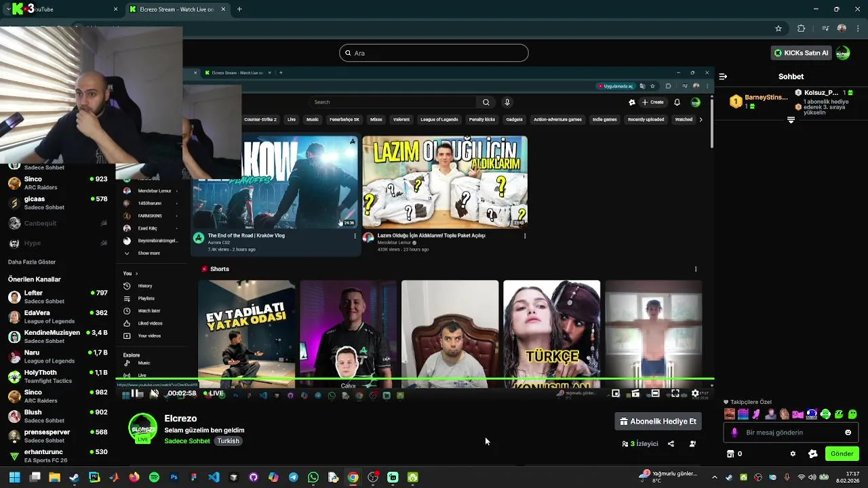Click the YouTube Create button
This screenshot has height=488, width=868.
point(653,102)
